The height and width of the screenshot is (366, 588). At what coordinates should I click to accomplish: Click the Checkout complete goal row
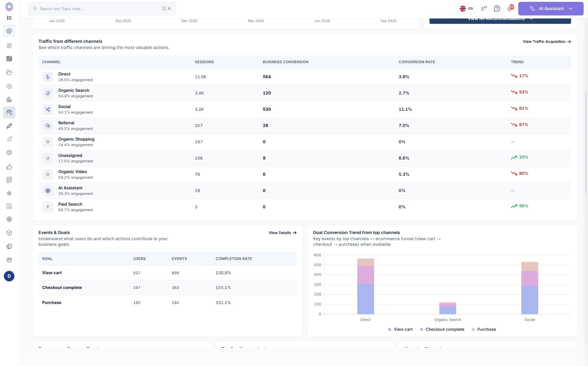[x=167, y=288]
